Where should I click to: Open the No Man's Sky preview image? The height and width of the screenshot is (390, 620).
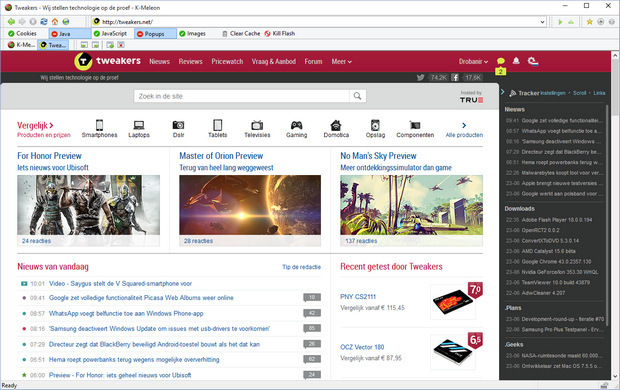click(411, 205)
